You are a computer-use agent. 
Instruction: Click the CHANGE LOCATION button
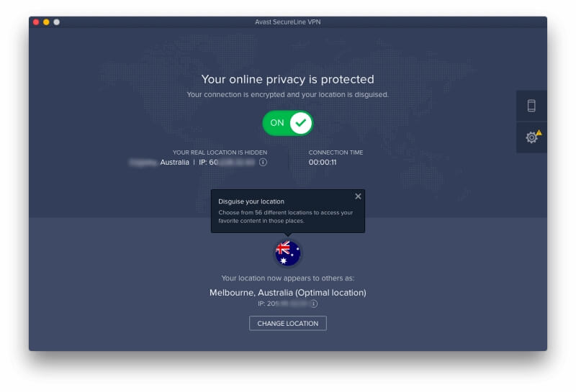[x=287, y=324]
